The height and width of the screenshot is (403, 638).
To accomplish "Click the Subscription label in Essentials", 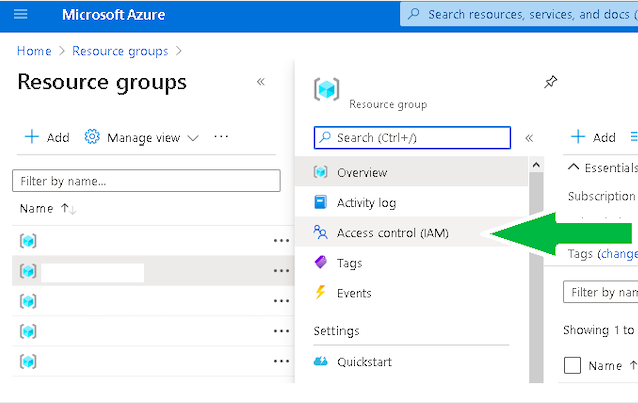I will tap(602, 196).
